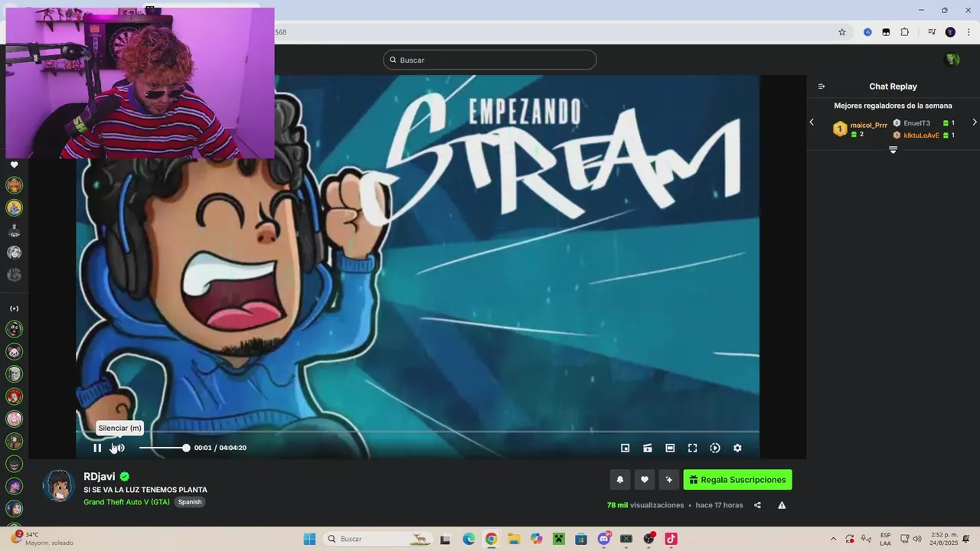Click 78 mil visualizaciones text
The height and width of the screenshot is (551, 980).
coord(645,505)
